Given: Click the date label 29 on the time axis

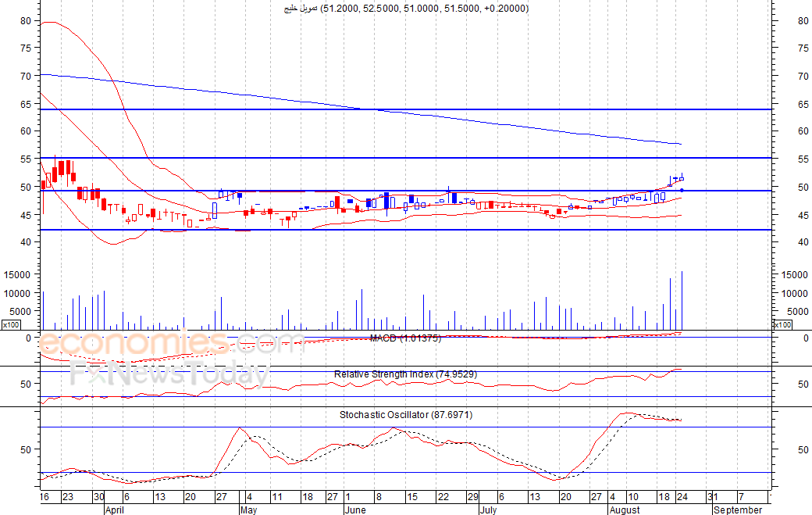Looking at the screenshot, I should tap(473, 497).
